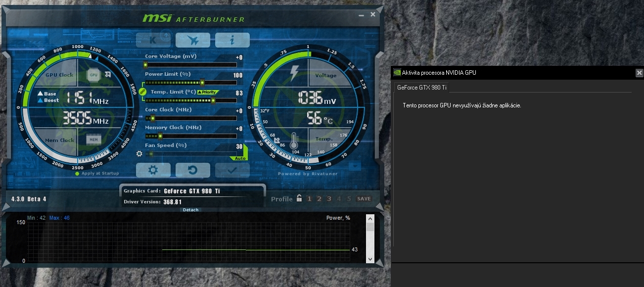644x287 pixels.
Task: Select profile slot 1
Action: coord(309,199)
